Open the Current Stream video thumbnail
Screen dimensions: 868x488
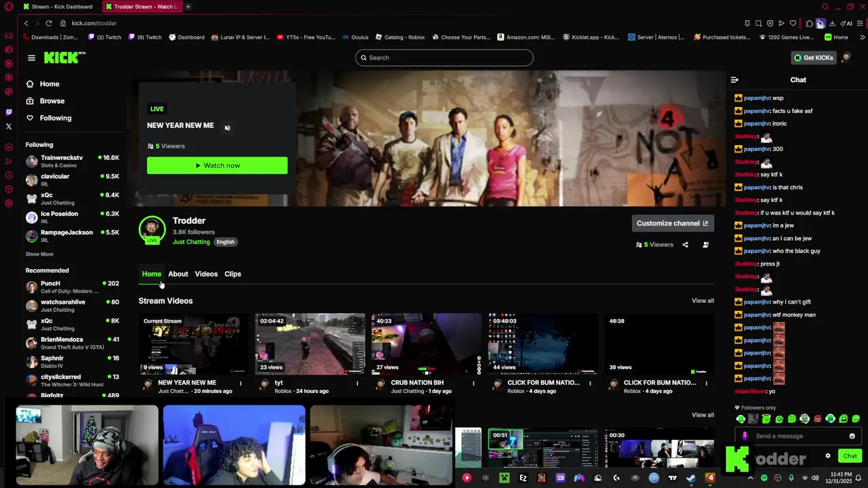pos(193,344)
